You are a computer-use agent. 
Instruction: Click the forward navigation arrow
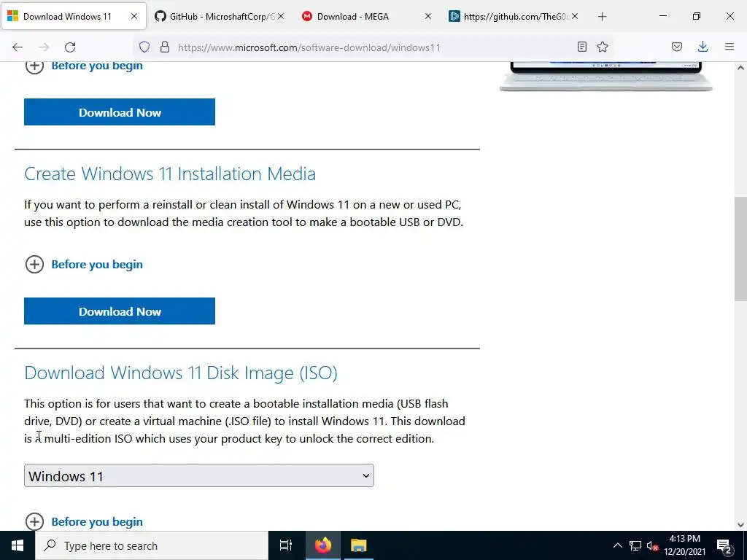click(x=44, y=47)
